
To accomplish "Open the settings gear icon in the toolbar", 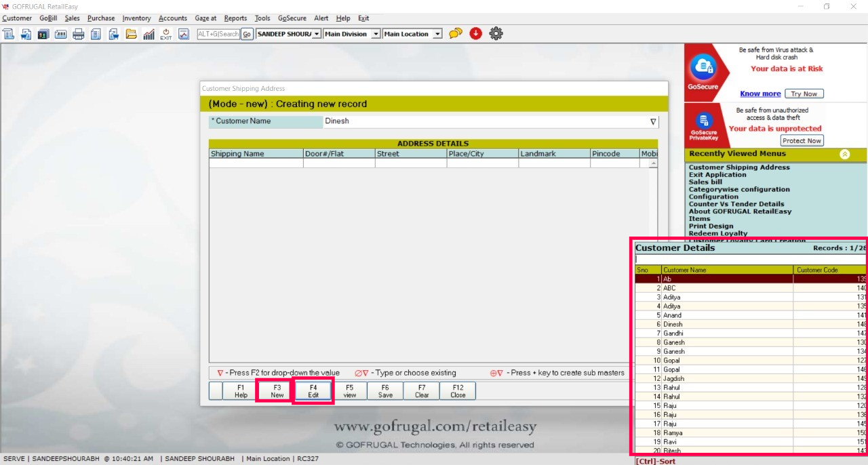I will [496, 33].
